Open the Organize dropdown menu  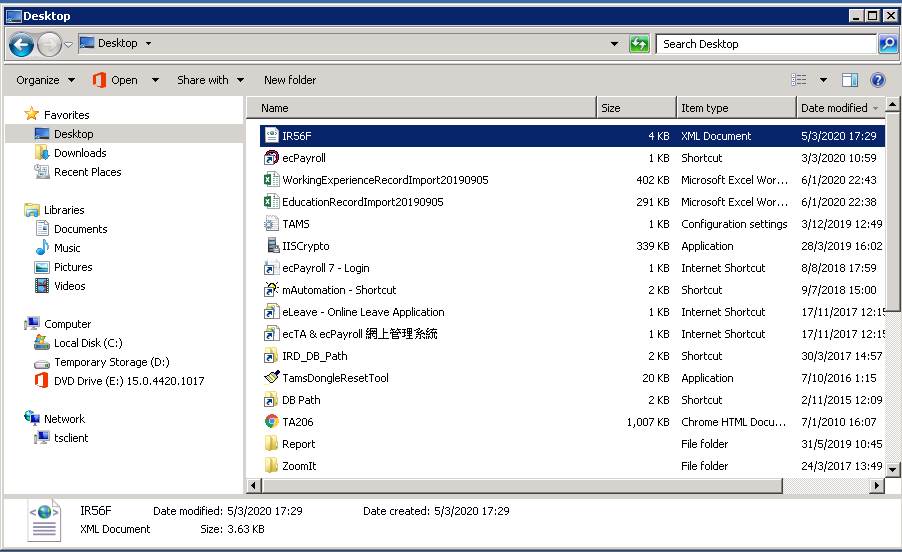coord(45,80)
